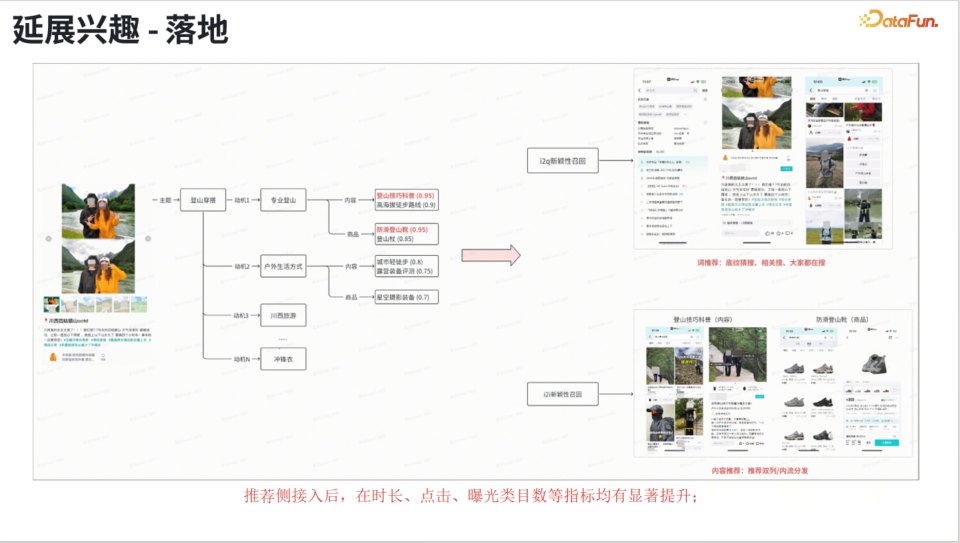
Task: Click the back arrow in the search-suggestions phone screen
Action: (x=640, y=90)
